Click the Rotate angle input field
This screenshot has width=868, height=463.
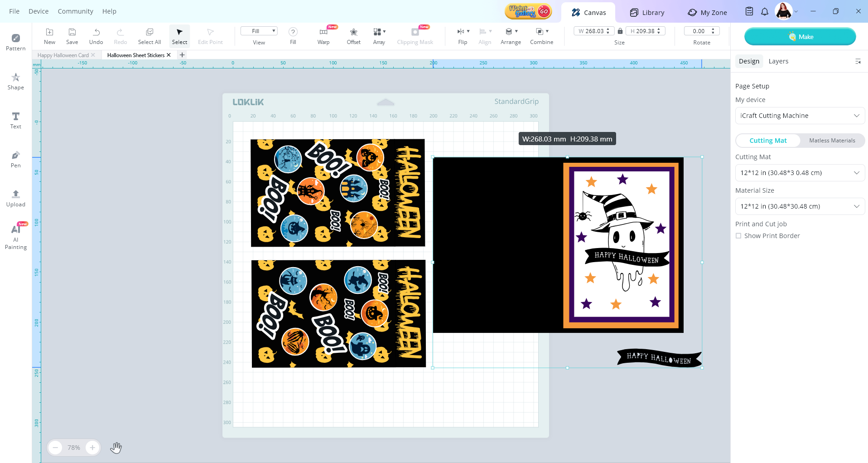pos(698,31)
